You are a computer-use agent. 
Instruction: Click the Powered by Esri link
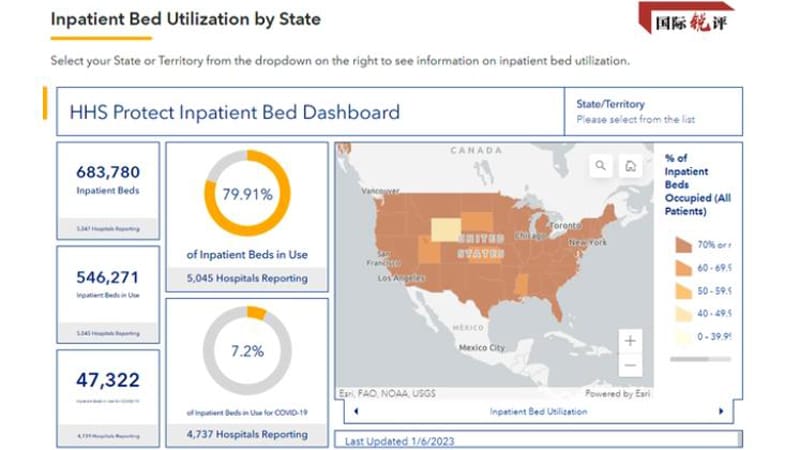(617, 393)
